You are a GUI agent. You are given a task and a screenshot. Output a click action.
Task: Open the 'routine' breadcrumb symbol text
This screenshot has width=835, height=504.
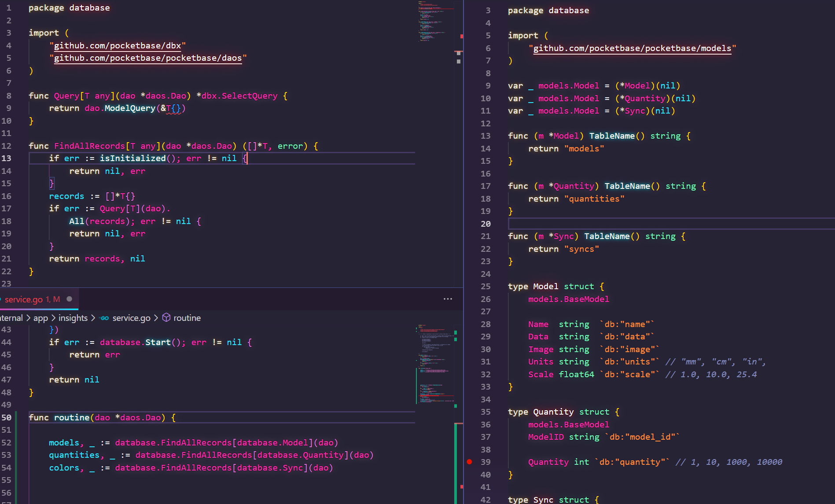(187, 318)
